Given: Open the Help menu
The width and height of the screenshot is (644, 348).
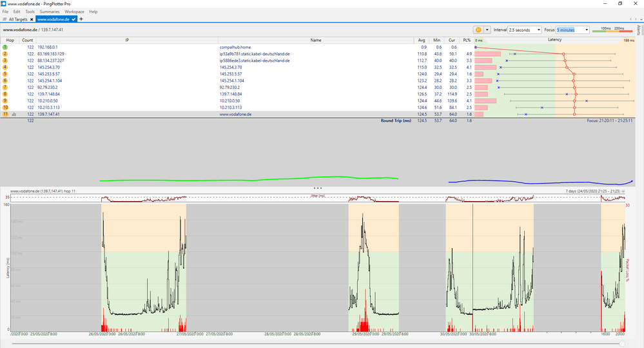Looking at the screenshot, I should coord(93,12).
